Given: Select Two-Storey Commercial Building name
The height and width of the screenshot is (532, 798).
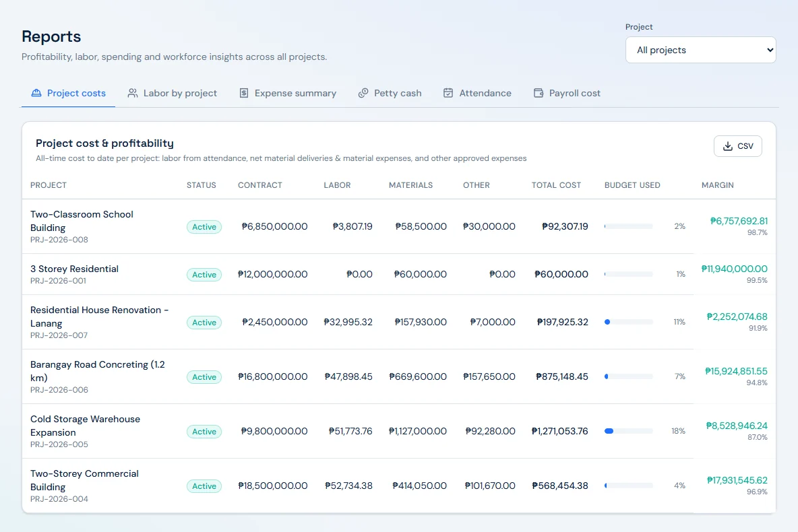Looking at the screenshot, I should pos(84,479).
